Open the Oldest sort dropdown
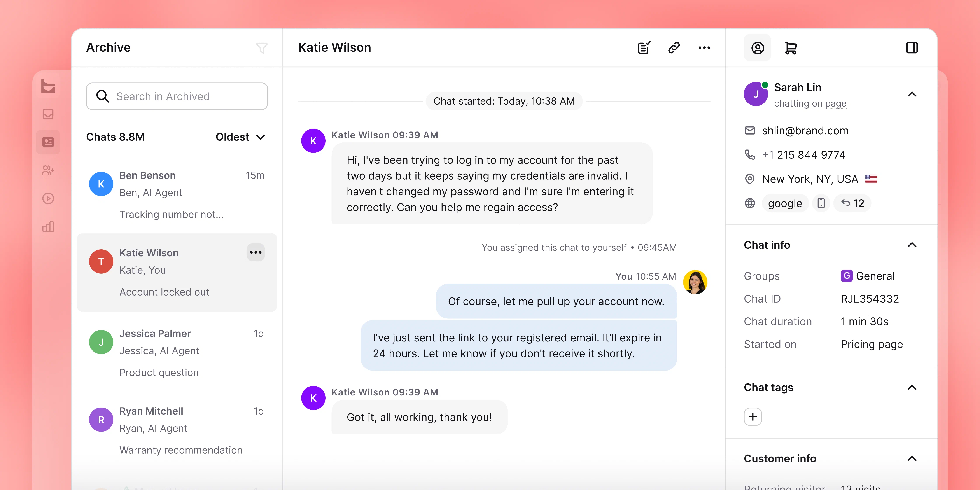Screen dimensions: 980x490 point(240,137)
